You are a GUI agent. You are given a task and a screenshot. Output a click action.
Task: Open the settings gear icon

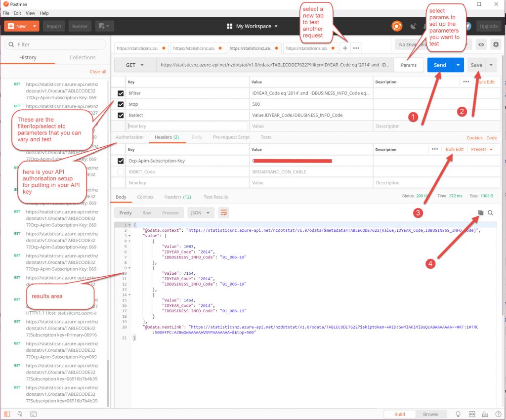496,44
